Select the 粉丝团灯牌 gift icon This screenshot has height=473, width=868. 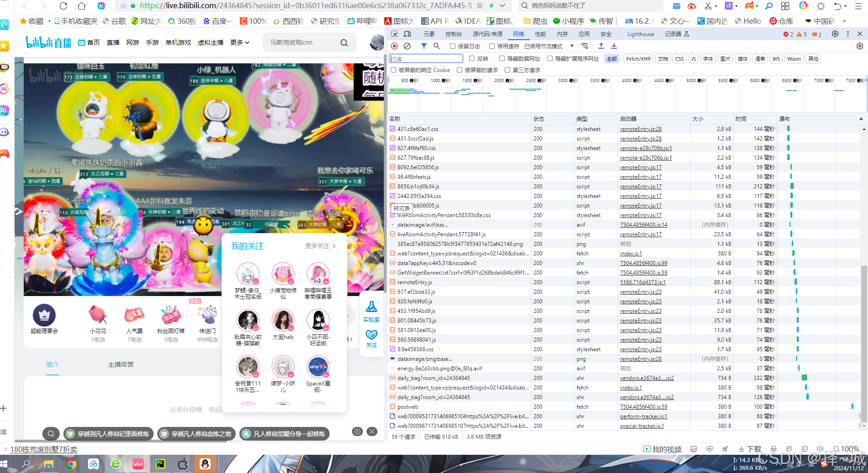[x=171, y=315]
